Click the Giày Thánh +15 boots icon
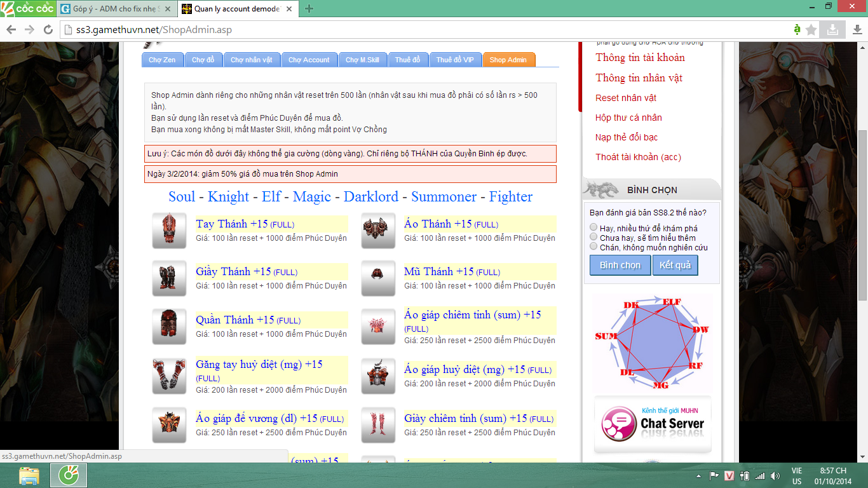868x488 pixels. pos(169,278)
